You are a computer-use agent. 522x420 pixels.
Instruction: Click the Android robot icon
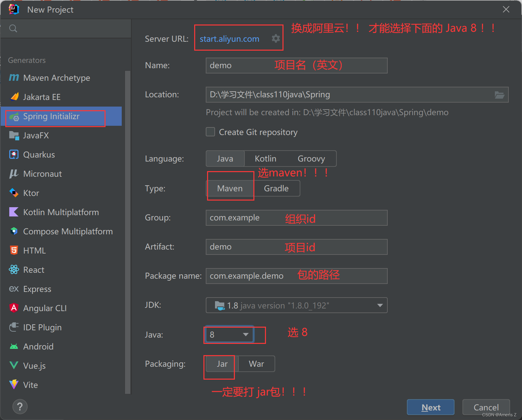coord(14,347)
